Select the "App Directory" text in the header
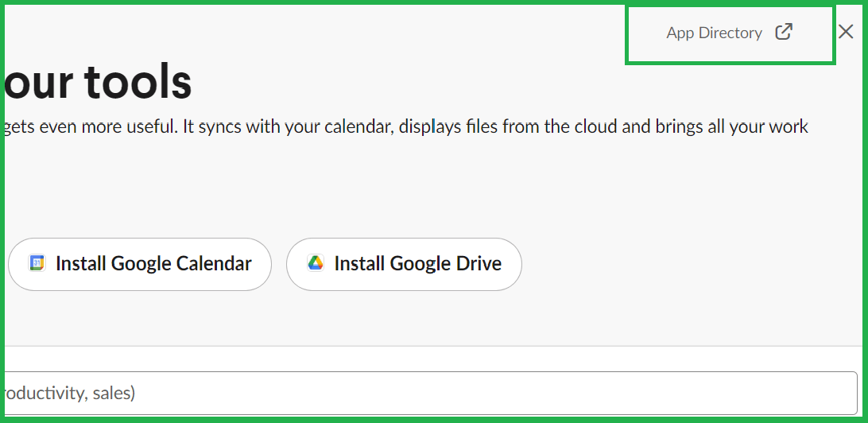Screen dimensions: 868x423 click(714, 33)
